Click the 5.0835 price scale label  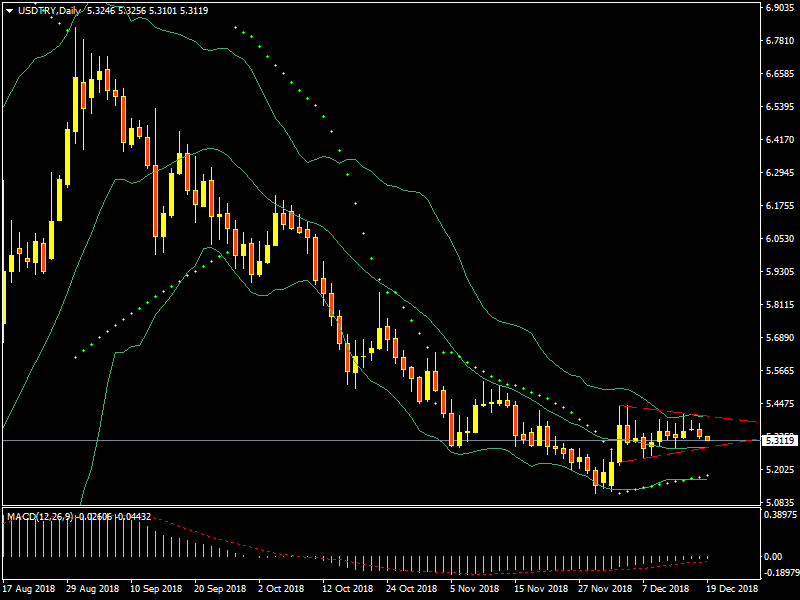coord(779,502)
